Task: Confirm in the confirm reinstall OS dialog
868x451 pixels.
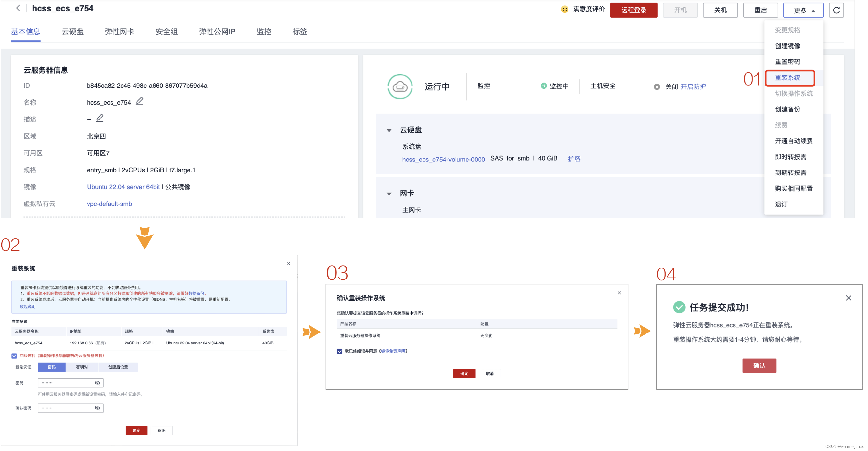Action: pos(464,373)
